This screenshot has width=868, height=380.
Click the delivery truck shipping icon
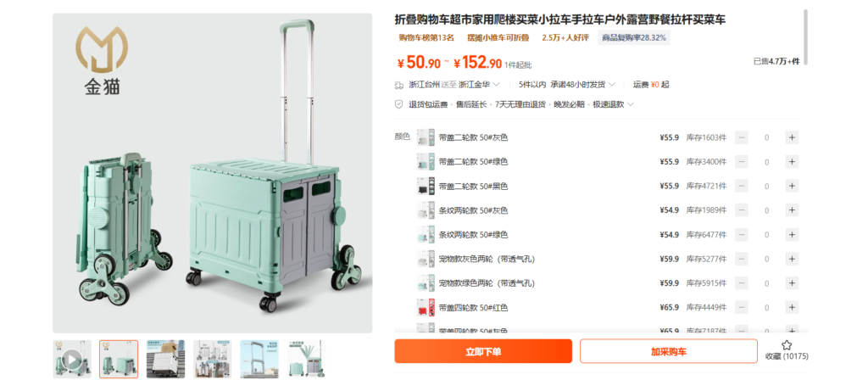click(x=398, y=85)
